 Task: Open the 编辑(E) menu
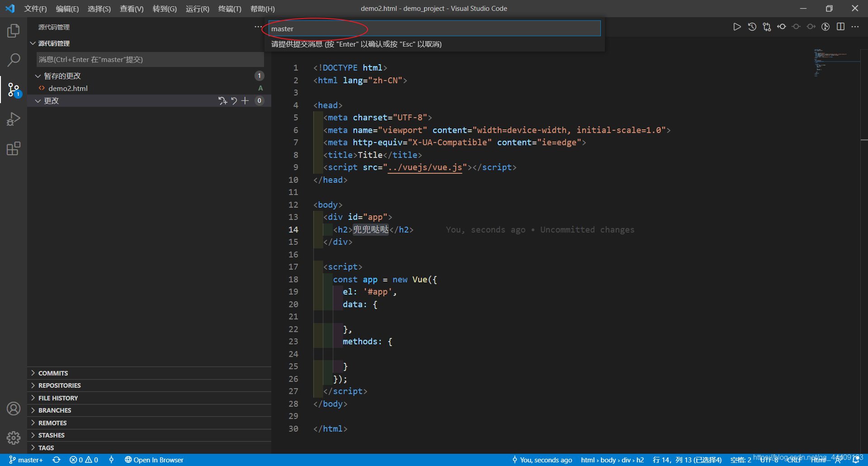[x=67, y=9]
